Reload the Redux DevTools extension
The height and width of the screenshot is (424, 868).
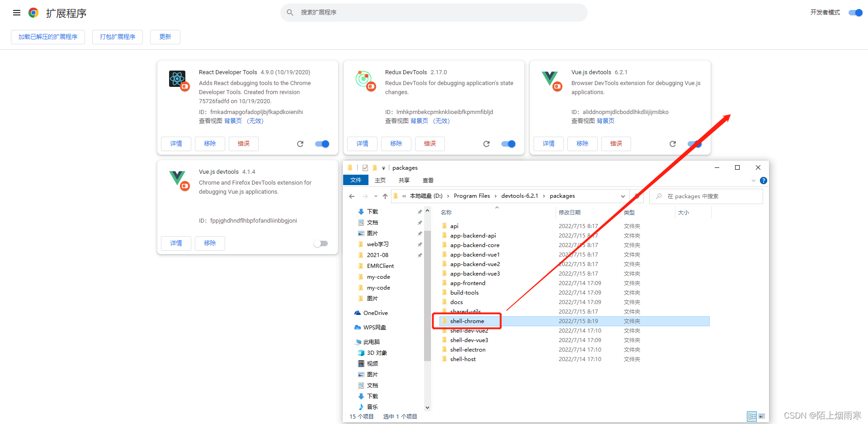[x=486, y=144]
